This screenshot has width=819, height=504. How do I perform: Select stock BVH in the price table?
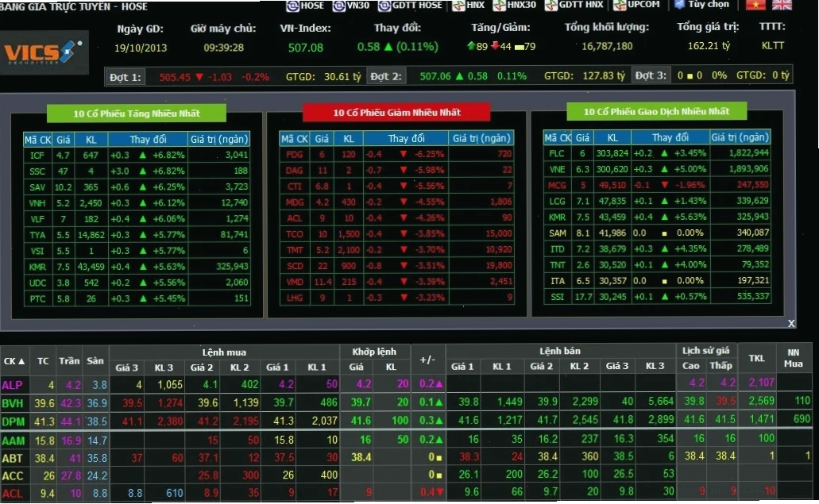coord(13,403)
